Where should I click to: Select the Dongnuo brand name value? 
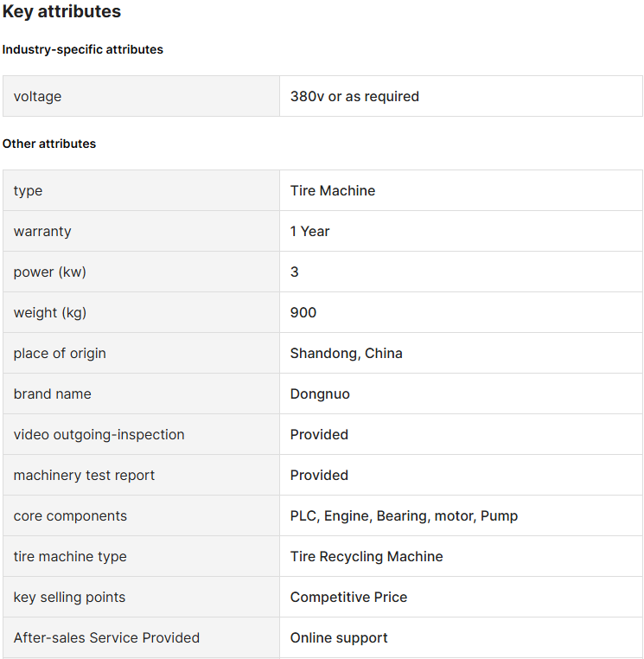320,394
